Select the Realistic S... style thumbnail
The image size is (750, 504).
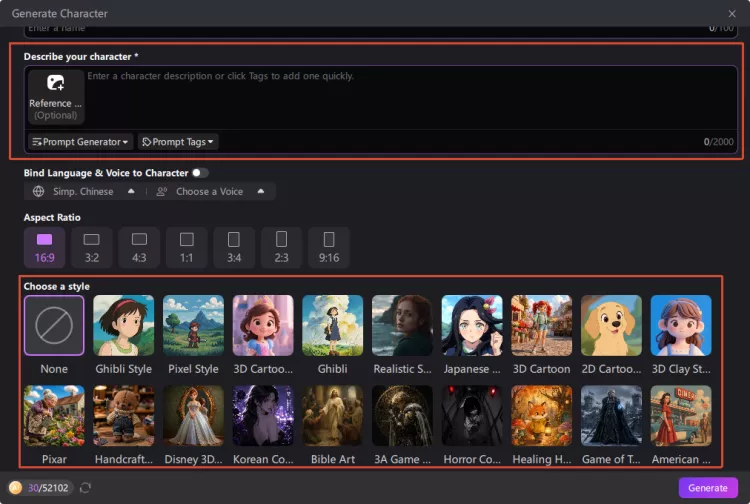[x=402, y=325]
